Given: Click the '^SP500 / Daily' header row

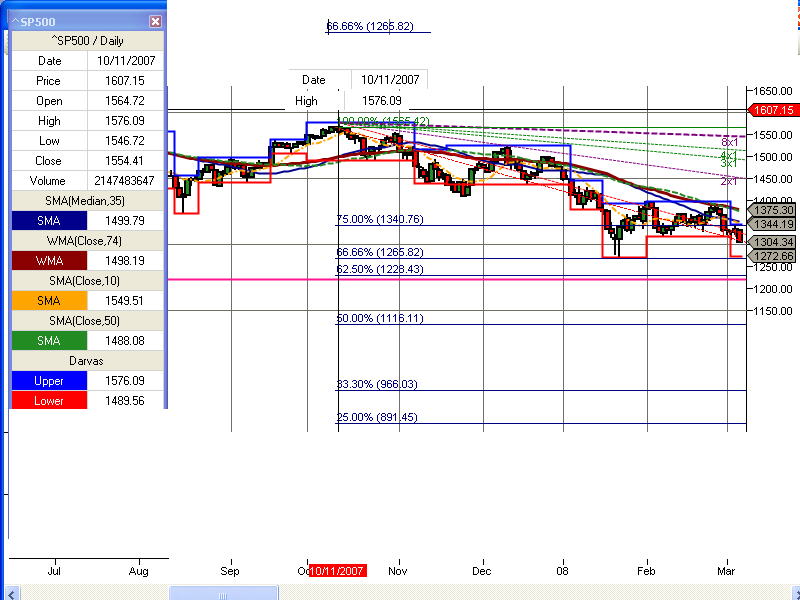Looking at the screenshot, I should [87, 41].
